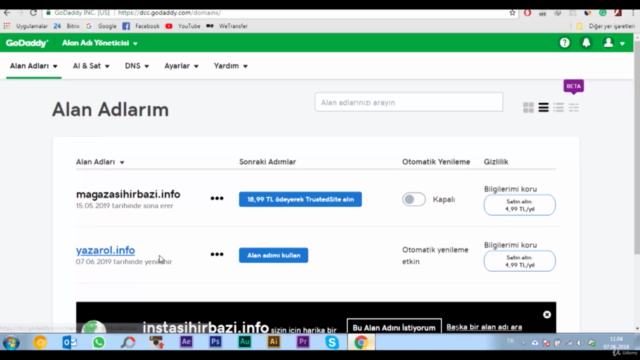The width and height of the screenshot is (640, 360).
Task: Open Photoshop from taskbar
Action: point(215,342)
